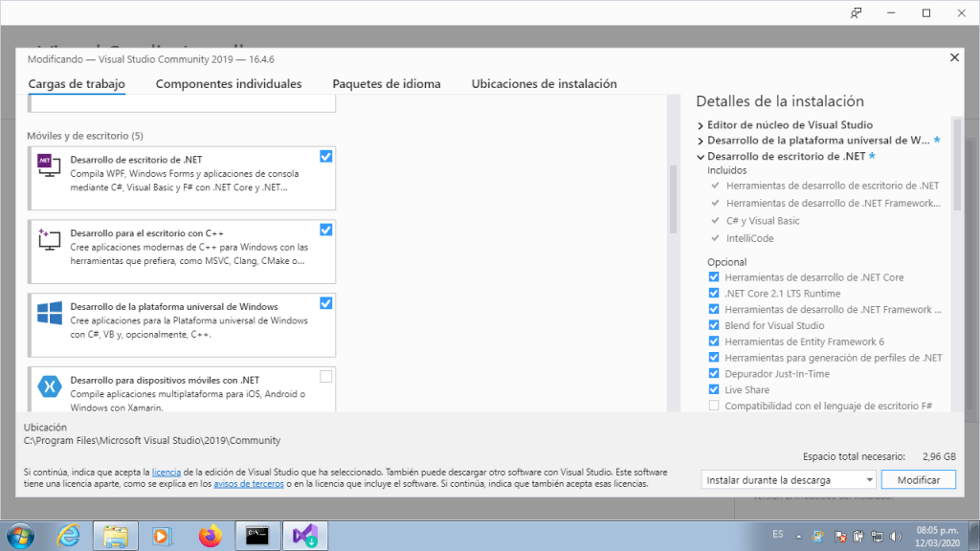Open Visual Studio Installer from the taskbar
The height and width of the screenshot is (551, 980).
[x=308, y=535]
